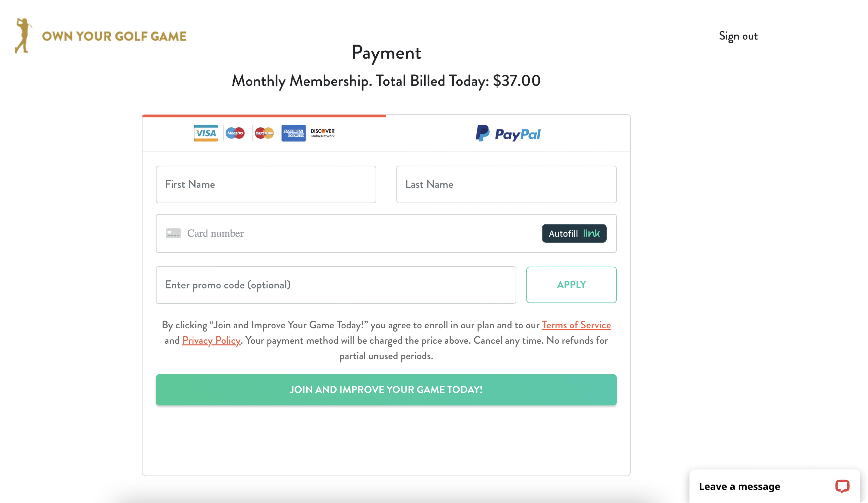Click the gray card icon in card field
868x503 pixels.
click(173, 233)
